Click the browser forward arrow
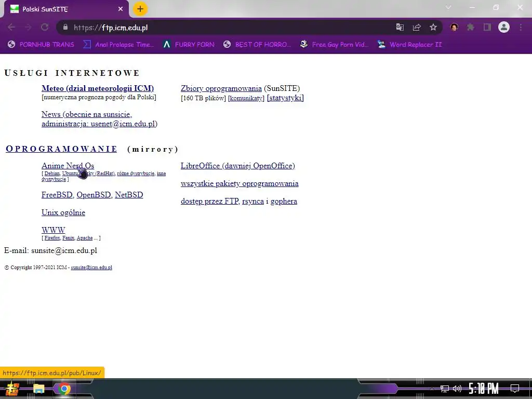This screenshot has width=532, height=399. 28,28
